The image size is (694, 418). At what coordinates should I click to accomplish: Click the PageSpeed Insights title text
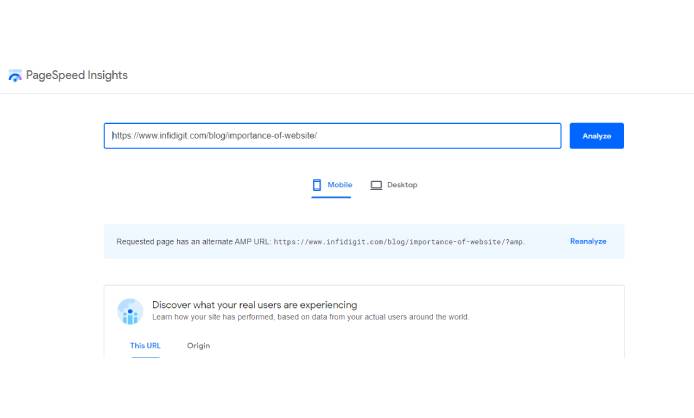coord(77,75)
